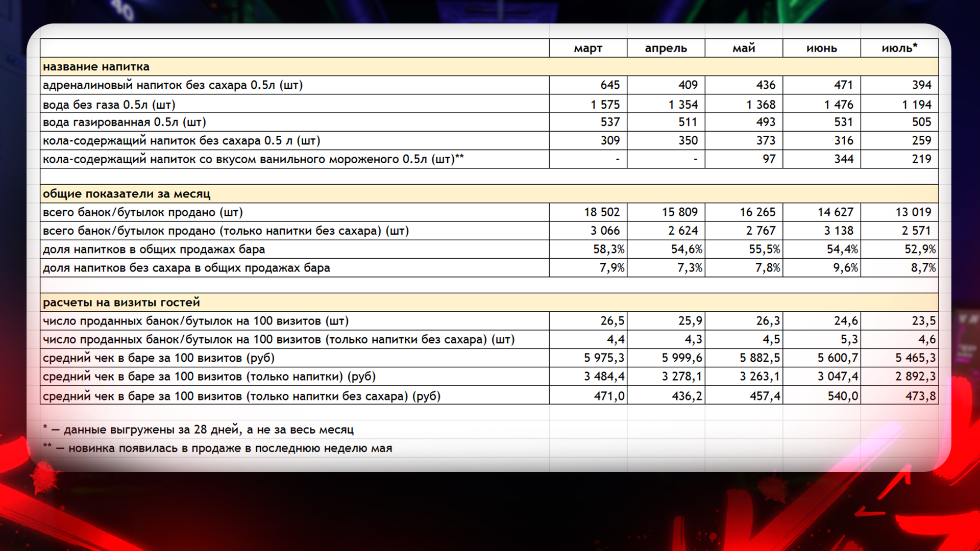Viewport: 980px width, 551px height.
Task: Select the cell with value 1 575
Action: [x=588, y=104]
